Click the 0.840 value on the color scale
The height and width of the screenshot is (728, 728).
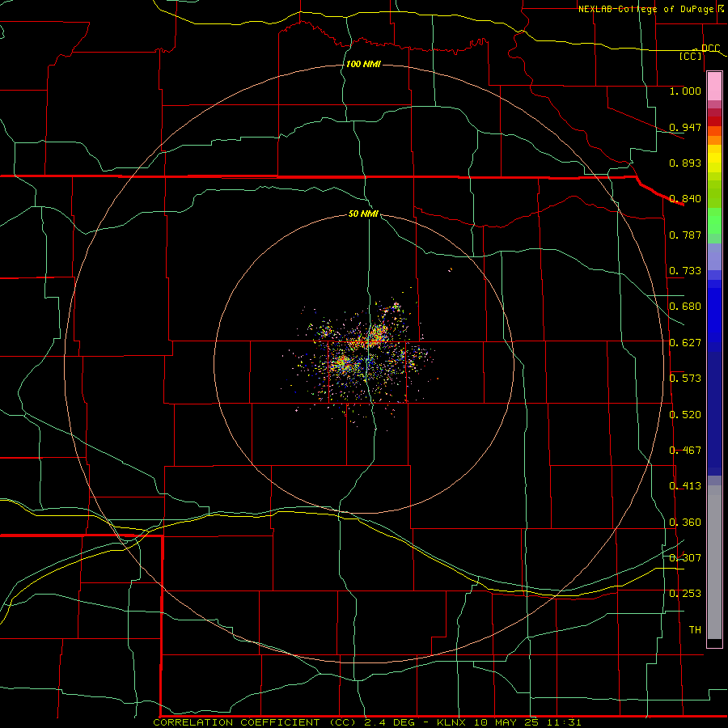pyautogui.click(x=685, y=199)
